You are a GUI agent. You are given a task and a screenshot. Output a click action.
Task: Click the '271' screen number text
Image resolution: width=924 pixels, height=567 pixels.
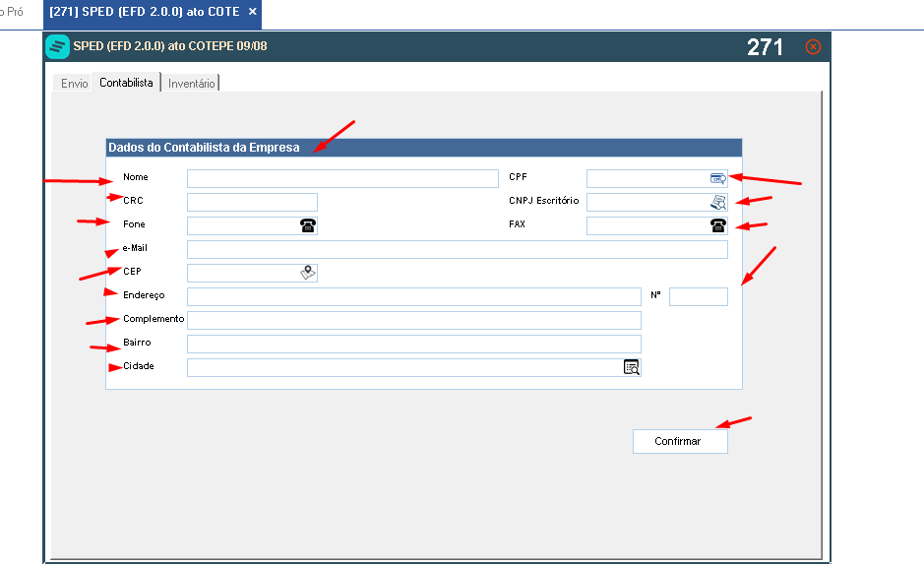coord(765,47)
